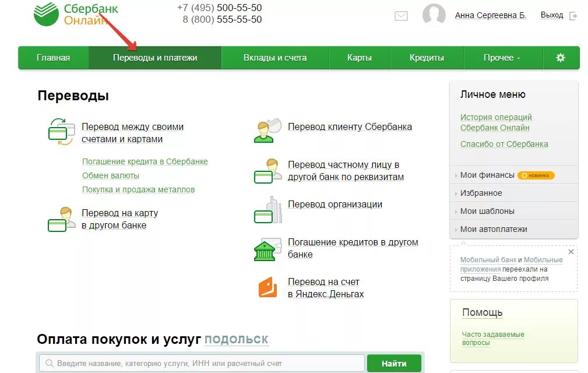Open the Переводы и платежи tab
The height and width of the screenshot is (373, 588).
coord(155,58)
